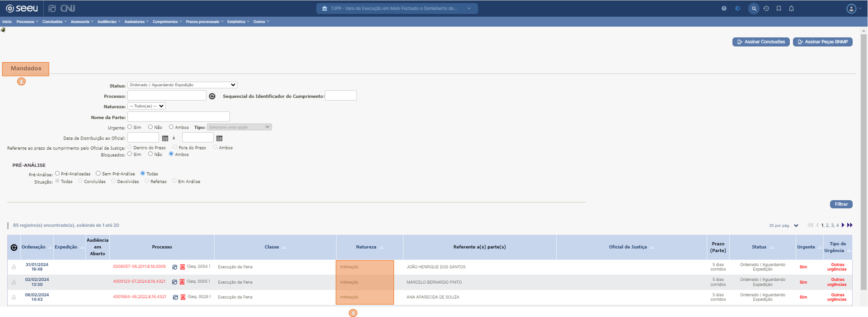Open the Processos menu
The image size is (868, 317).
(27, 22)
